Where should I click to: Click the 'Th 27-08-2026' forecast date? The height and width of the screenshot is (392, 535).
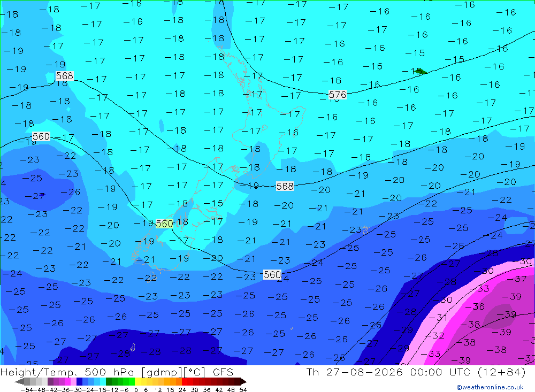(354, 372)
